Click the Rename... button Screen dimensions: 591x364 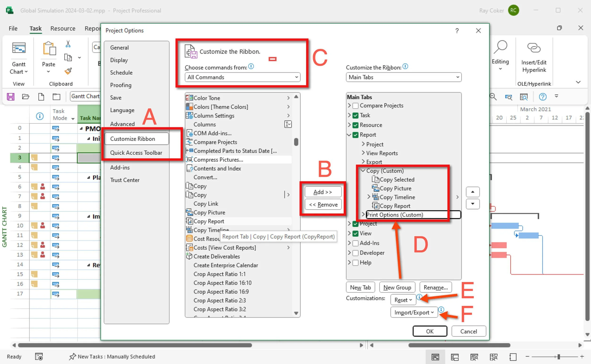435,287
